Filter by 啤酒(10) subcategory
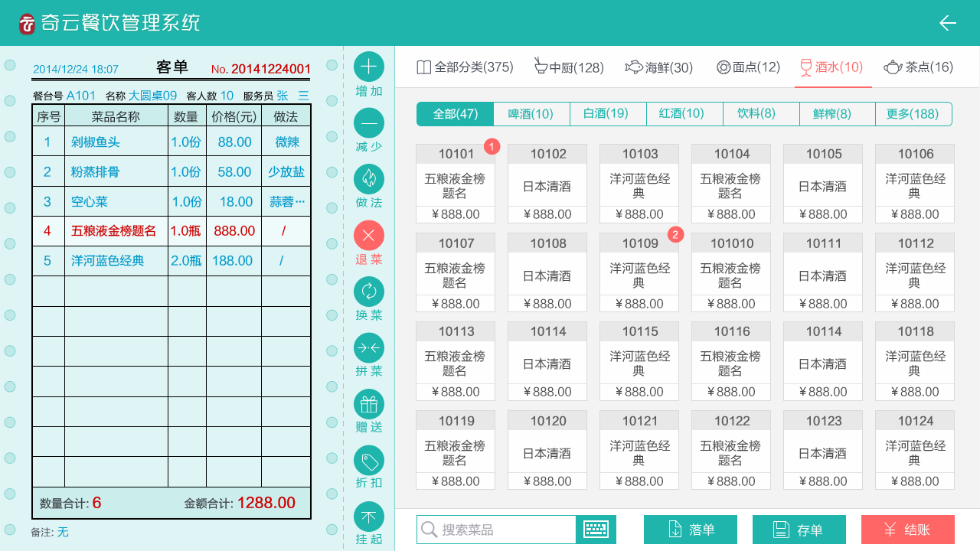Screen dimensions: 980x551 tap(531, 114)
